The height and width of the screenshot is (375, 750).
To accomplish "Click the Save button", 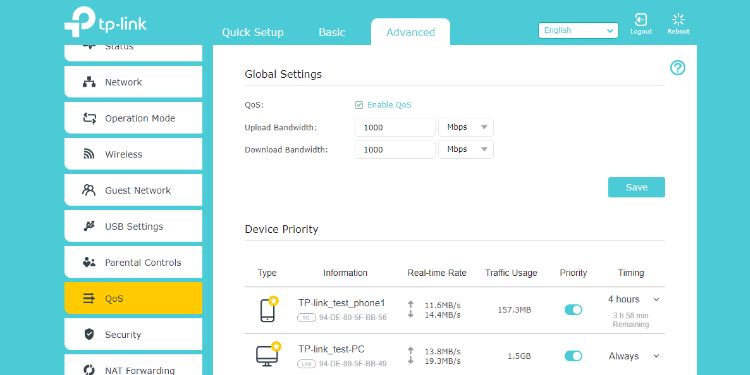I will point(636,187).
